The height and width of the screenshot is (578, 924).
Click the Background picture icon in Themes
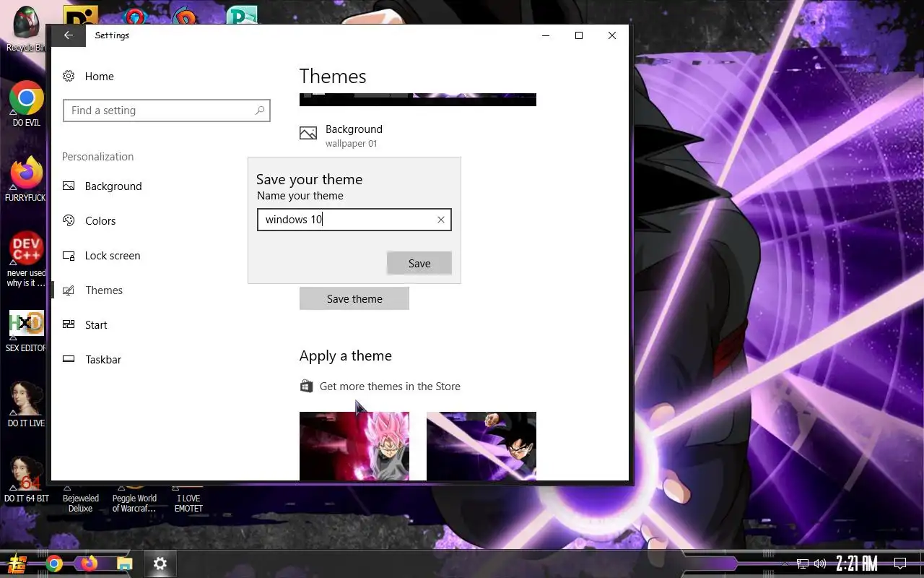308,134
